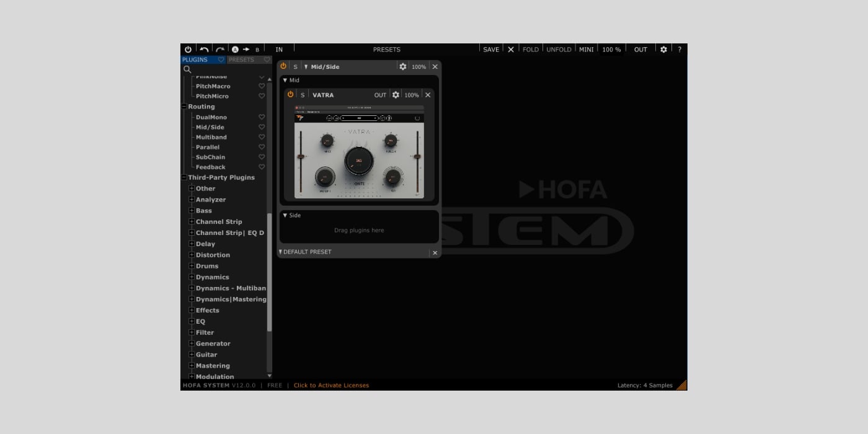Select SubChain in Routing list
The height and width of the screenshot is (434, 868).
[x=211, y=157]
